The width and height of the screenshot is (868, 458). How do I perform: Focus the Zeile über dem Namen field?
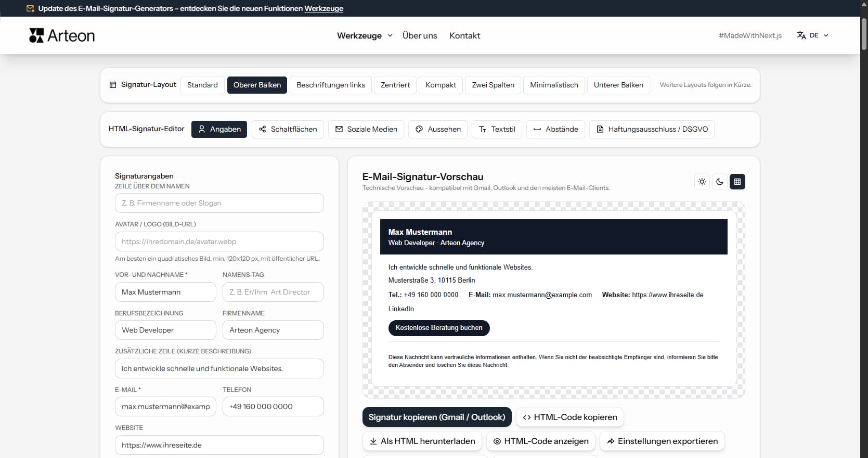pos(219,203)
